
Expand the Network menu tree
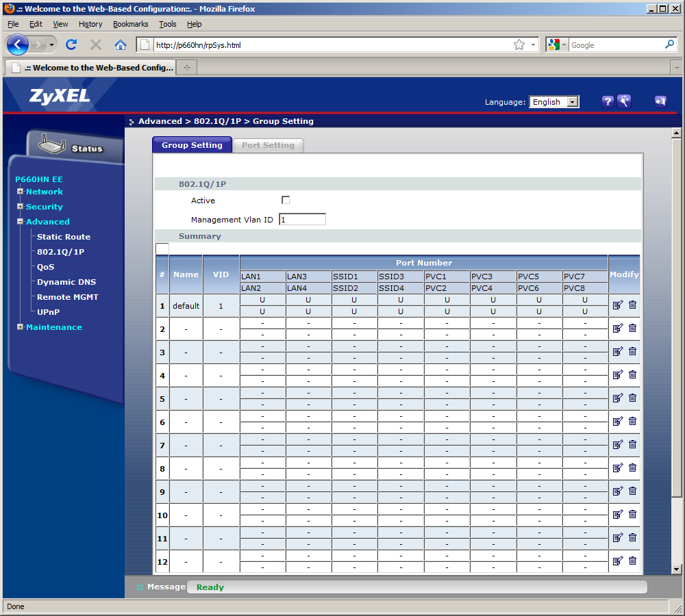[x=20, y=191]
